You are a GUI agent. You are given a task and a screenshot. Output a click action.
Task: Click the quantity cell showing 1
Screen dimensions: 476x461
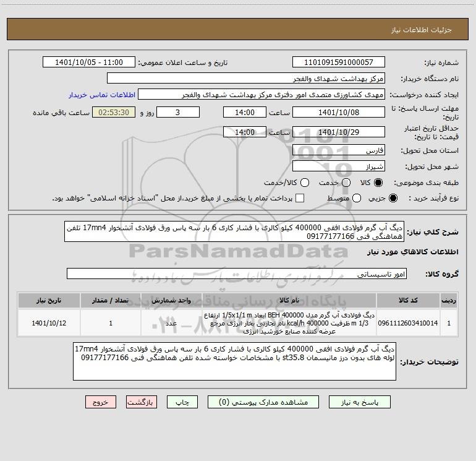[x=111, y=323]
